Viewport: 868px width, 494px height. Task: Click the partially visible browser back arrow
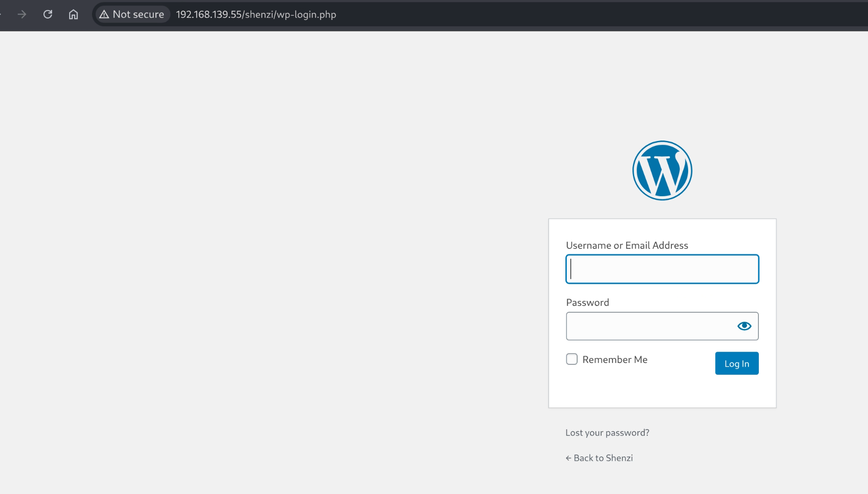point(1,15)
